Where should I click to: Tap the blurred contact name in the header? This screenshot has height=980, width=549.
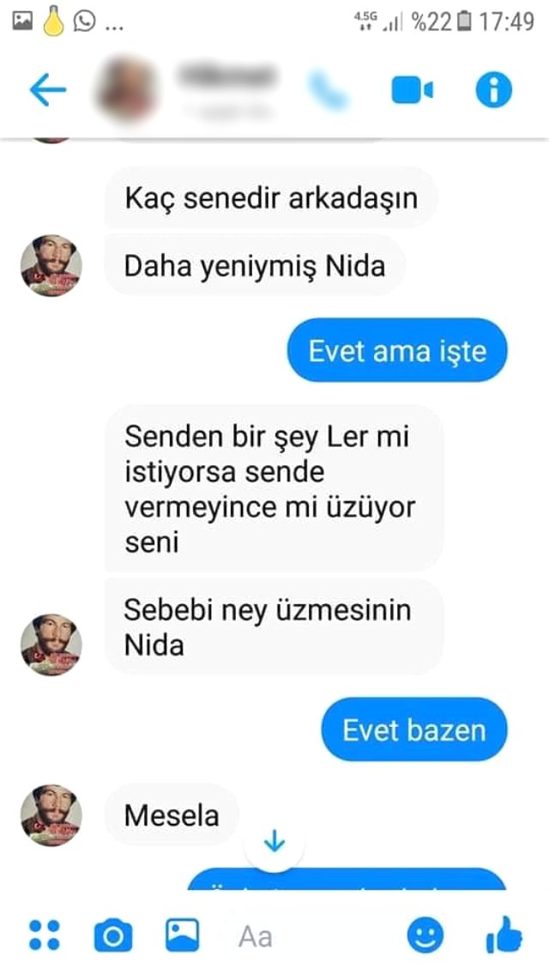(226, 76)
